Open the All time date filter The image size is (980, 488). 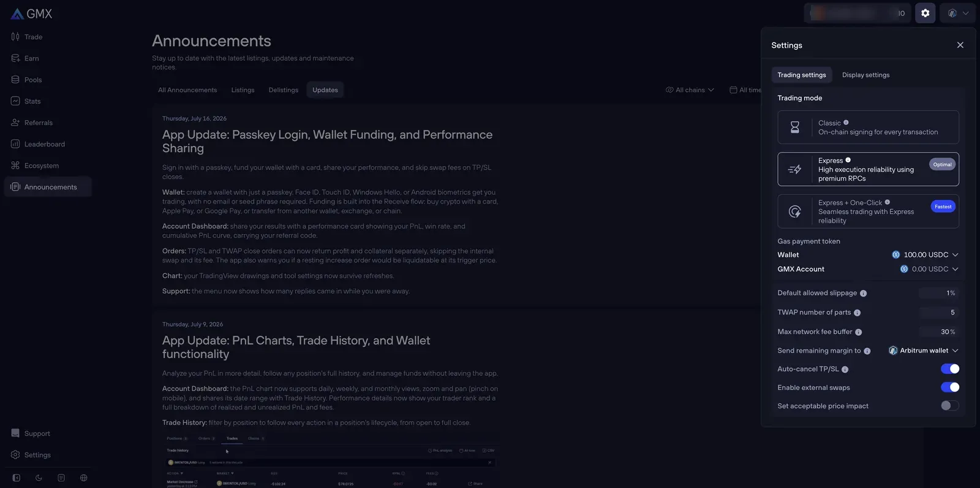click(745, 90)
